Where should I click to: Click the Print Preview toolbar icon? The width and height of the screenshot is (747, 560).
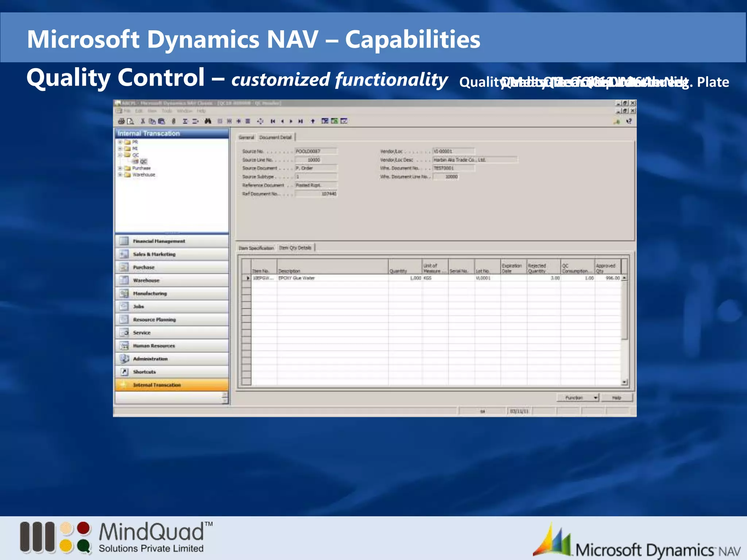click(131, 121)
